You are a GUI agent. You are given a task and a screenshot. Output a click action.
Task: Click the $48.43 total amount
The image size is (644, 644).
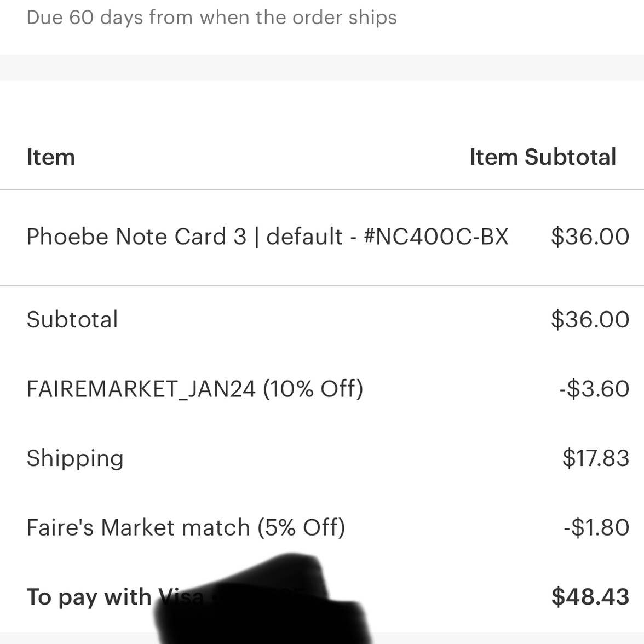(x=590, y=597)
